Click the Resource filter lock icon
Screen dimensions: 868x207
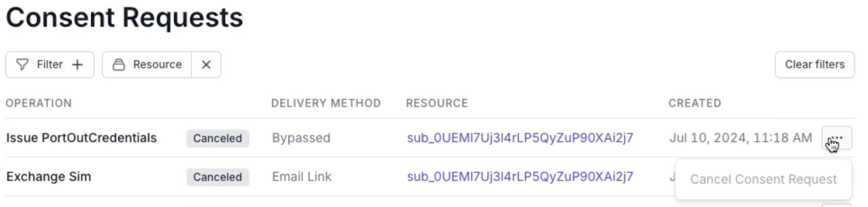pyautogui.click(x=119, y=65)
